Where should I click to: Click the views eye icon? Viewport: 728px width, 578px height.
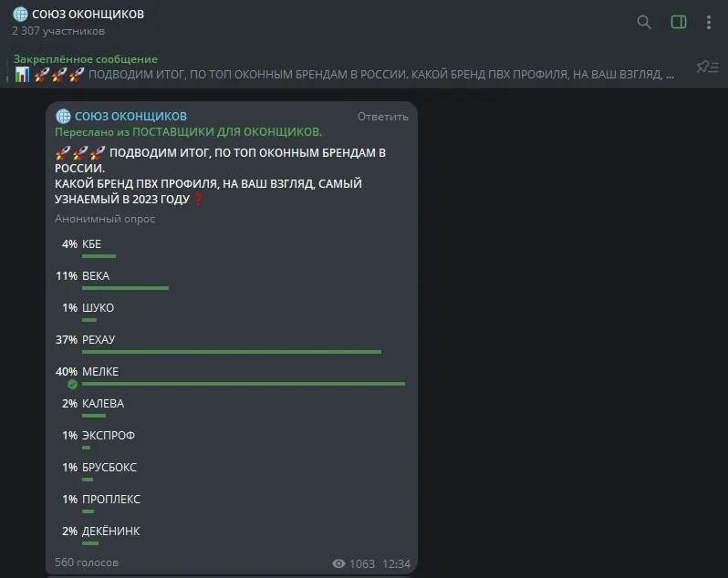tap(338, 563)
